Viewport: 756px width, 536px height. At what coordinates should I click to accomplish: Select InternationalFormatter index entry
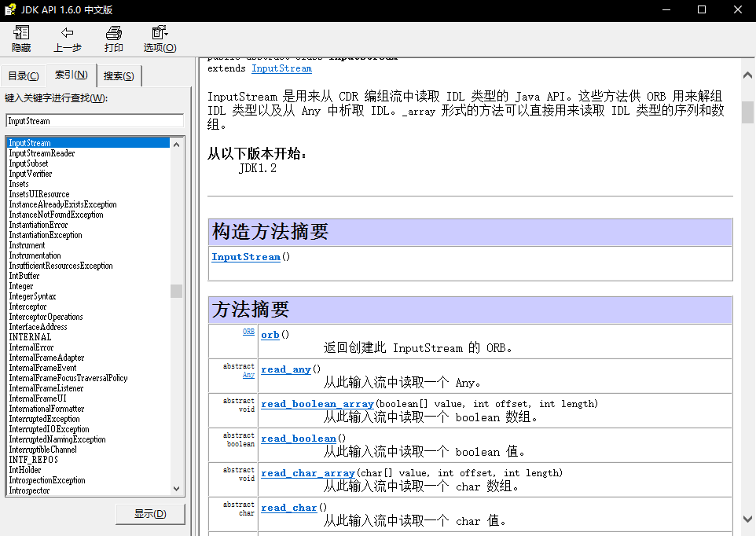coord(46,409)
